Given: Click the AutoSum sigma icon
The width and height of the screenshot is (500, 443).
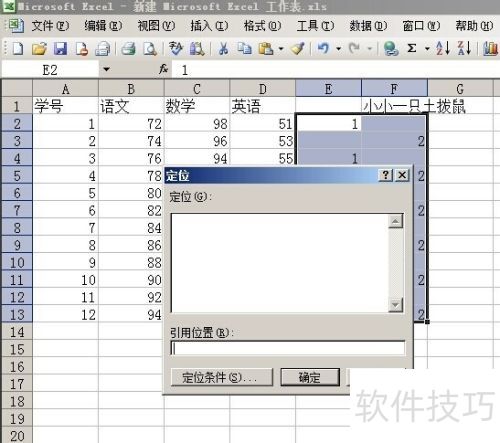Looking at the screenshot, I should 412,49.
